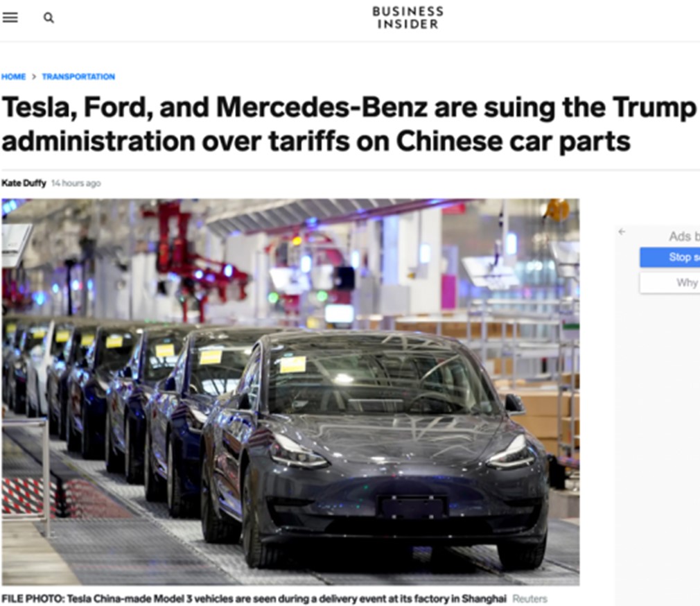Click the Ads by label text

684,236
